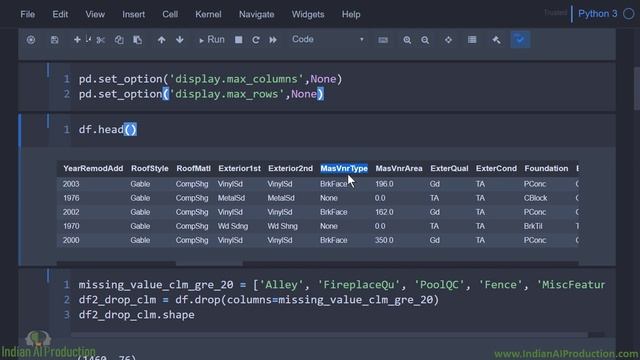This screenshot has height=360, width=640.
Task: Paste cells below icon
Action: click(138, 40)
